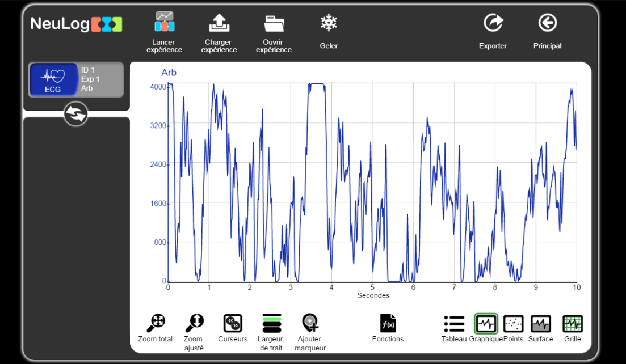Activate the Zoom ajusté tool
626x364 pixels.
point(194,323)
